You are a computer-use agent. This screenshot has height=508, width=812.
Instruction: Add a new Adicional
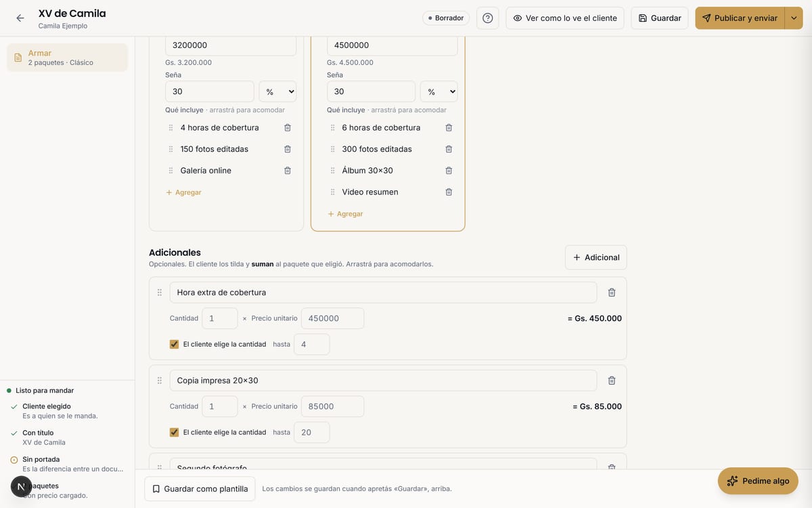point(596,257)
